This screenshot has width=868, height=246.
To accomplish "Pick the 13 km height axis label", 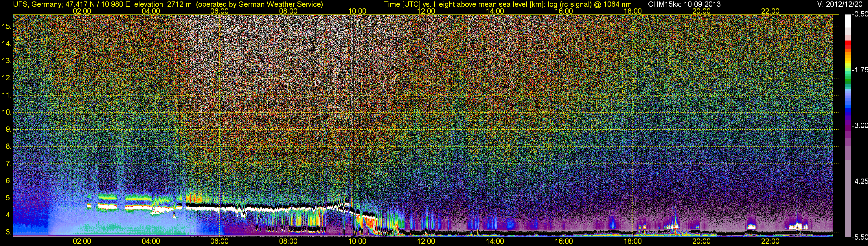I will coord(6,61).
